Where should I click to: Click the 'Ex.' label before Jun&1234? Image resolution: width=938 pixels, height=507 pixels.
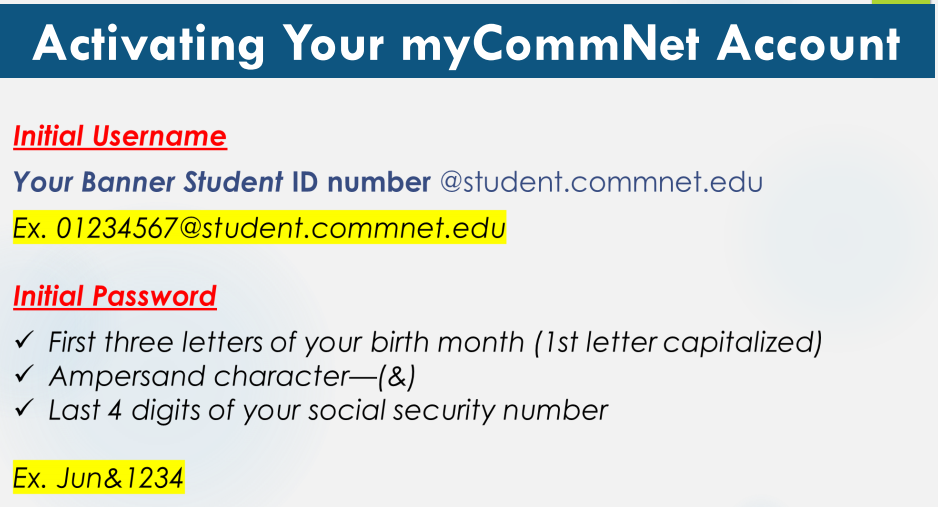click(30, 478)
